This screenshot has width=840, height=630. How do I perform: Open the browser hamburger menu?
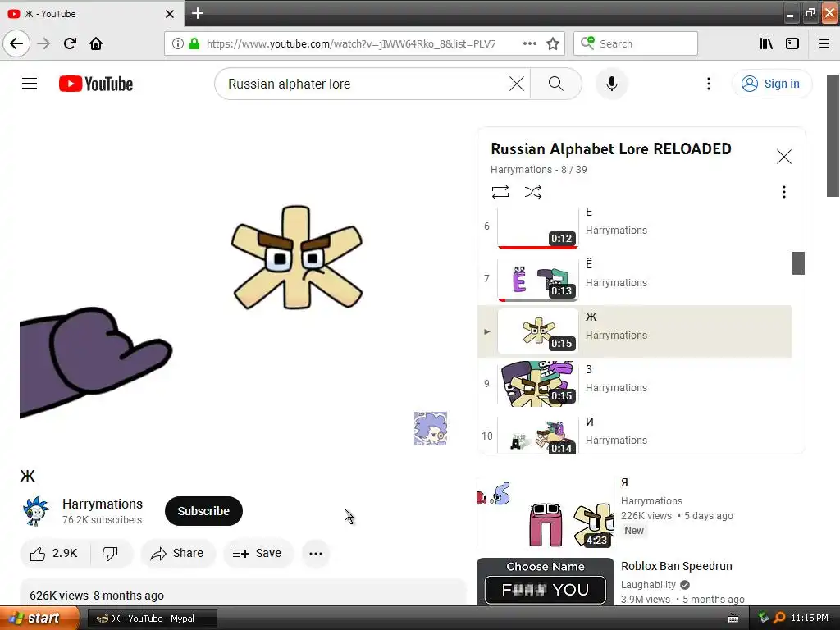coord(824,43)
